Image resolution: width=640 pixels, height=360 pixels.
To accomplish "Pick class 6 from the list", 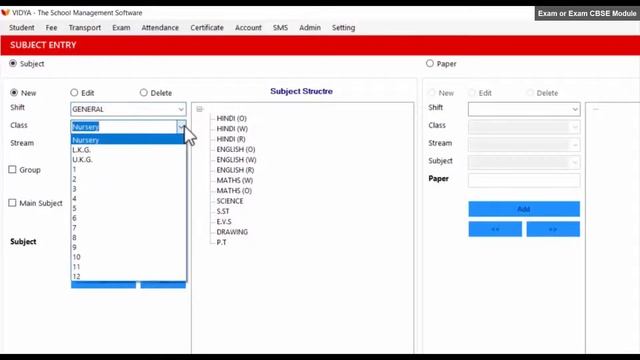I will tap(128, 218).
